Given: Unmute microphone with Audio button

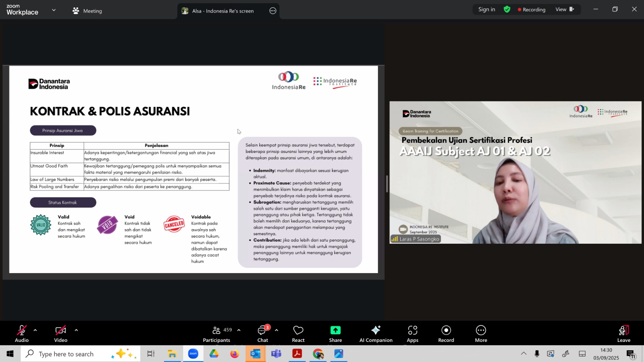Looking at the screenshot, I should pyautogui.click(x=22, y=333).
